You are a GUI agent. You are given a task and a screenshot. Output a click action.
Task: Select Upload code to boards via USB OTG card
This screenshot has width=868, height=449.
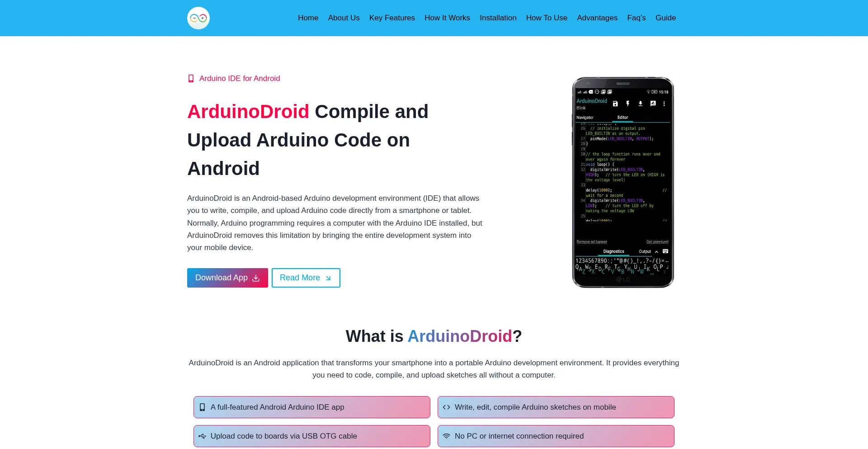coord(312,436)
